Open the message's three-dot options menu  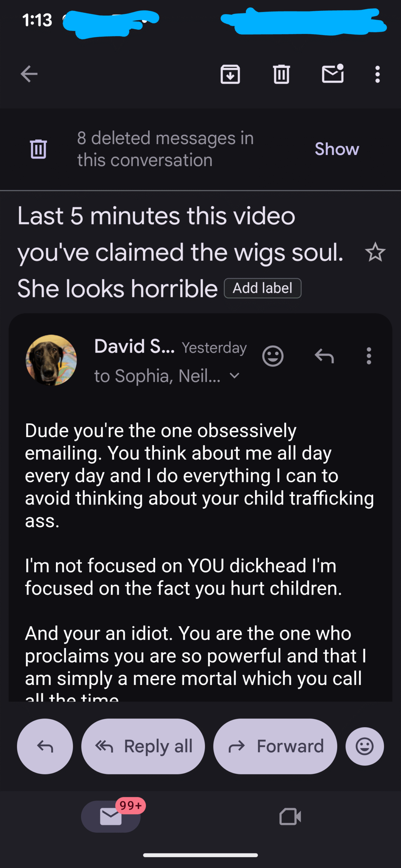pyautogui.click(x=369, y=356)
